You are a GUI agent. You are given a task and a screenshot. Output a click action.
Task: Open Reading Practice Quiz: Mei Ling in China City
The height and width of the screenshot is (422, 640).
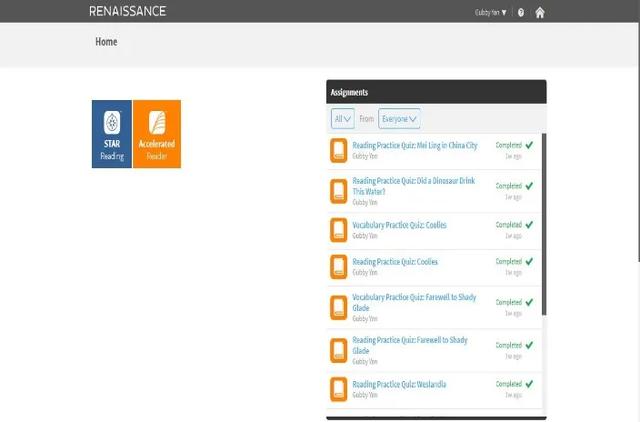pos(415,145)
